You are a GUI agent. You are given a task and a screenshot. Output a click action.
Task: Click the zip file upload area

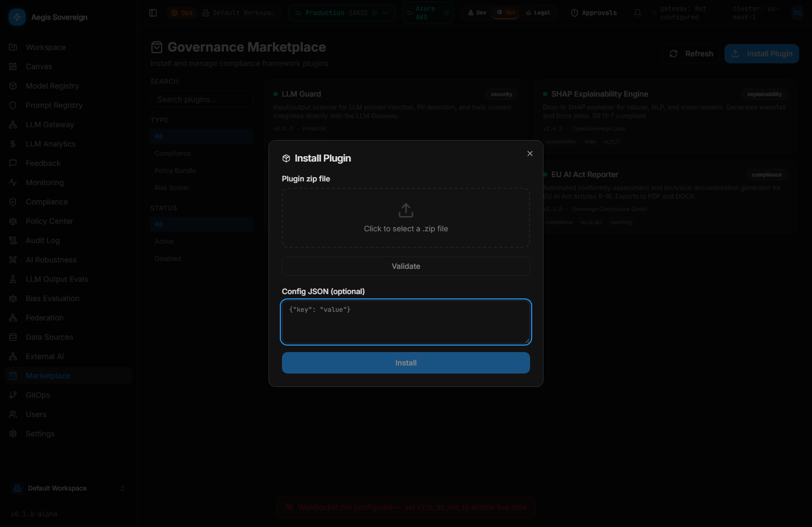point(406,218)
